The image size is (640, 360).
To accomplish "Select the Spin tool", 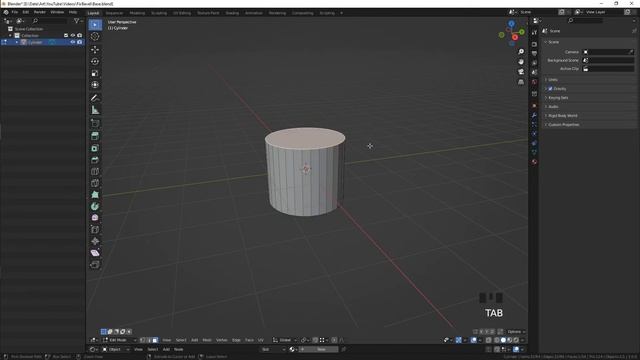I will pos(95,207).
